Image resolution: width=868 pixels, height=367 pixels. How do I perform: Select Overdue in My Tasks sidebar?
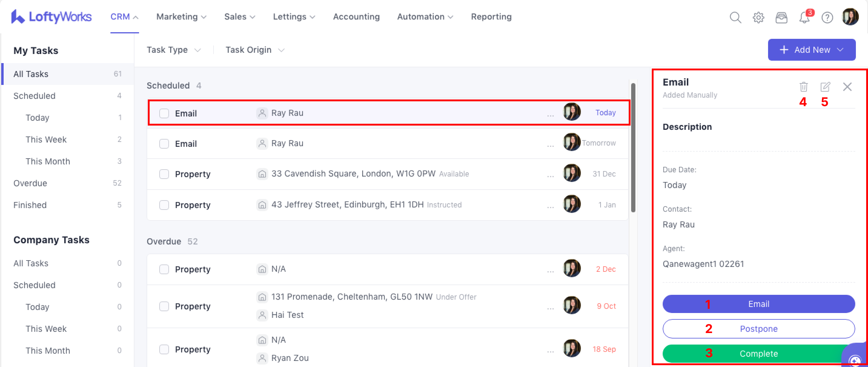(x=30, y=183)
